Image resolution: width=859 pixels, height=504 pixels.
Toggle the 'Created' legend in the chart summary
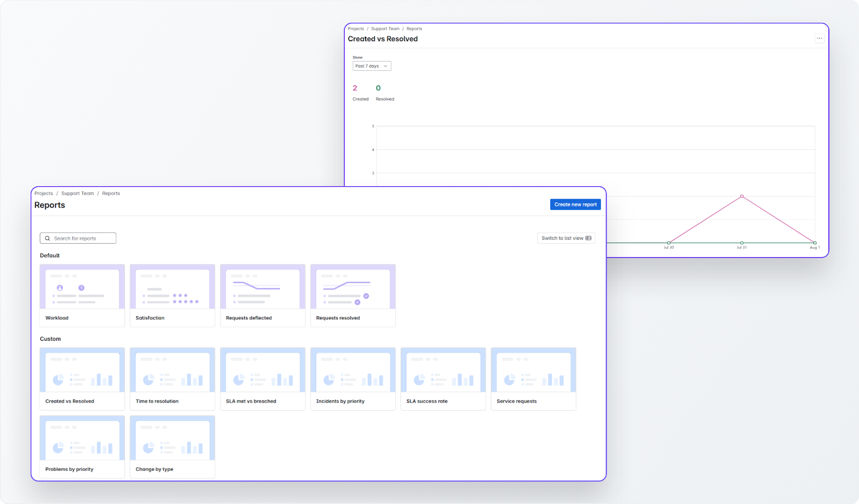point(360,92)
